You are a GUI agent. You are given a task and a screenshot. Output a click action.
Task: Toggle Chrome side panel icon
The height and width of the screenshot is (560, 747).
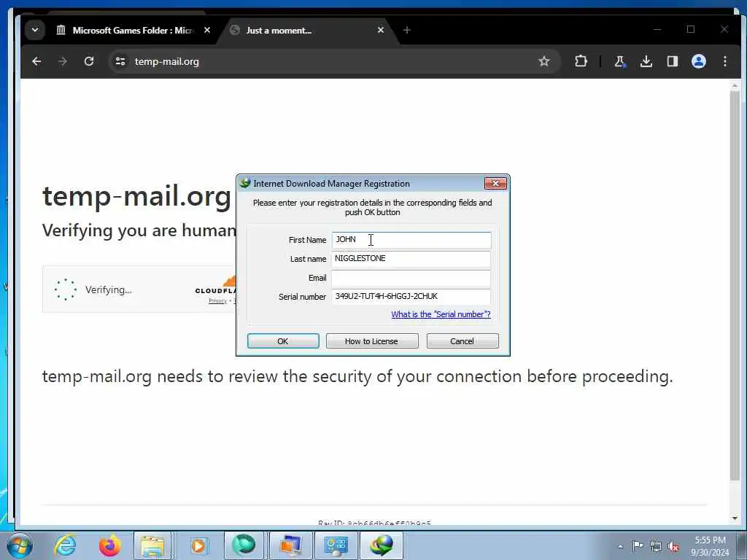coord(672,61)
